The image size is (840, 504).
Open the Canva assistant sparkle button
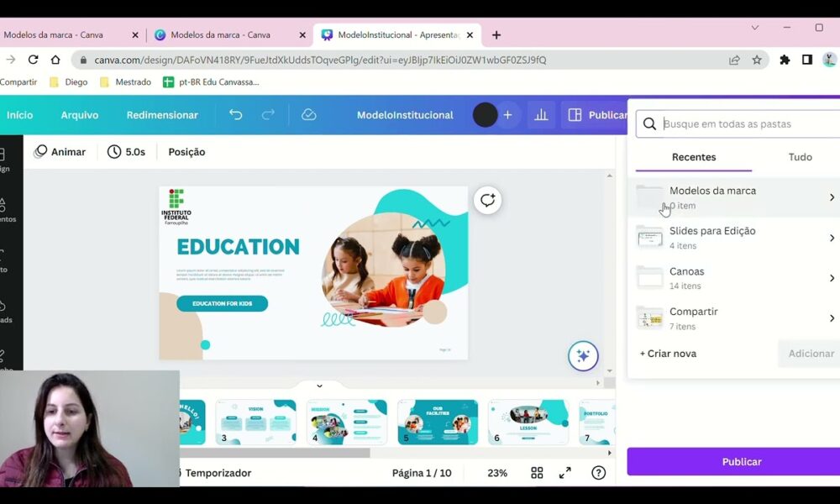click(x=583, y=355)
